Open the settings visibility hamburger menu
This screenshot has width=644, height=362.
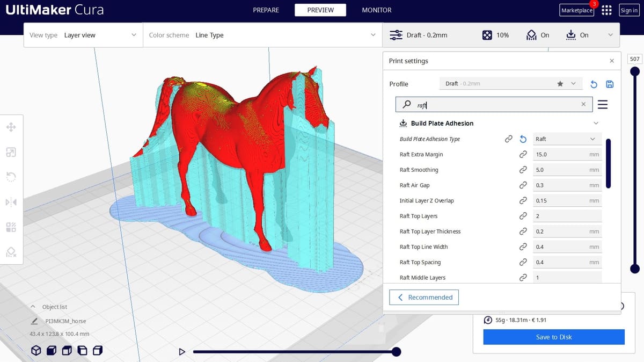point(603,104)
